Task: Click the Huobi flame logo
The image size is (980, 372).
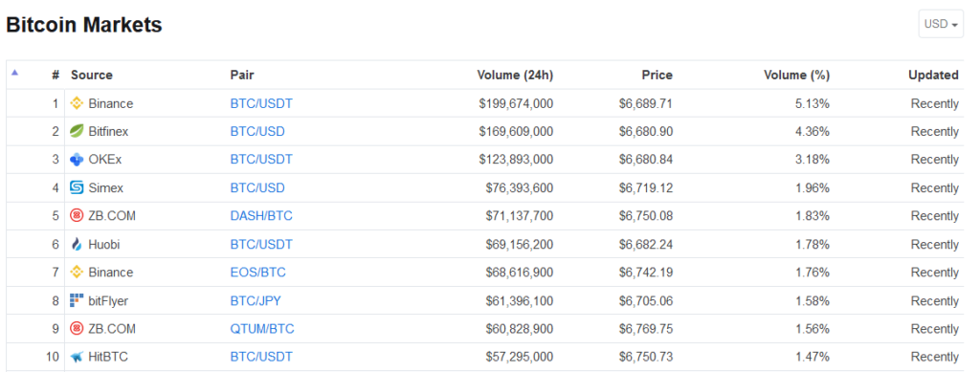Action: (x=77, y=244)
